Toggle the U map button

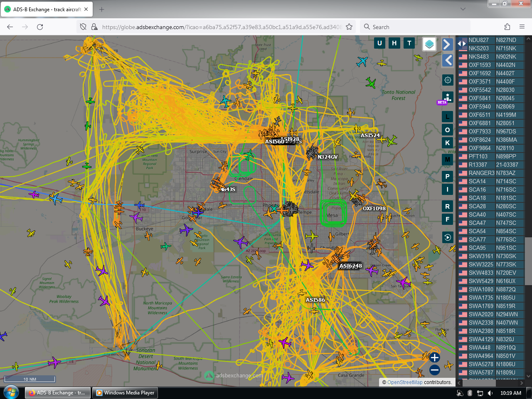(x=379, y=43)
